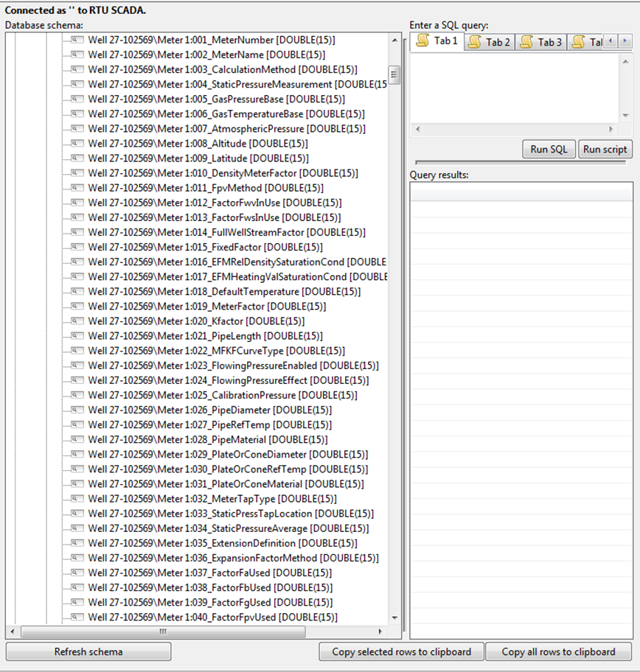Click the column icon beside 028_PipeMaterial
The width and height of the screenshot is (640, 672).
[x=77, y=439]
